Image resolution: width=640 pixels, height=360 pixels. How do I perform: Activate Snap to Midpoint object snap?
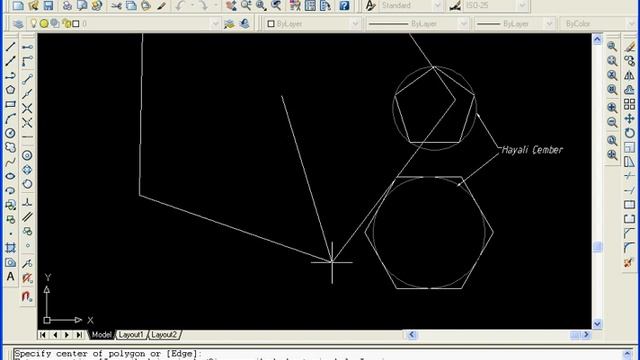click(x=27, y=94)
